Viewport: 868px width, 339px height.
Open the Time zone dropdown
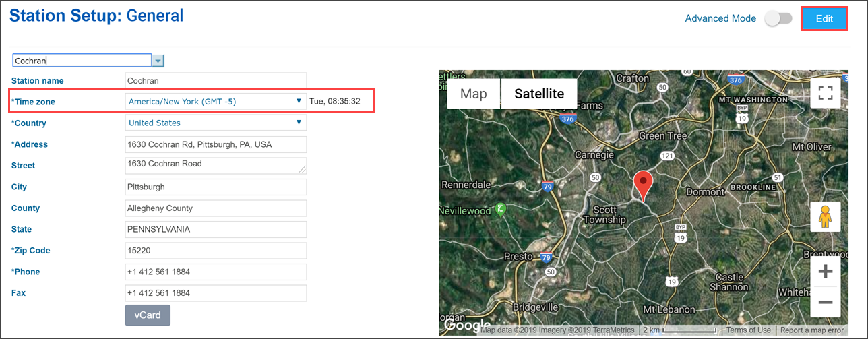(216, 102)
